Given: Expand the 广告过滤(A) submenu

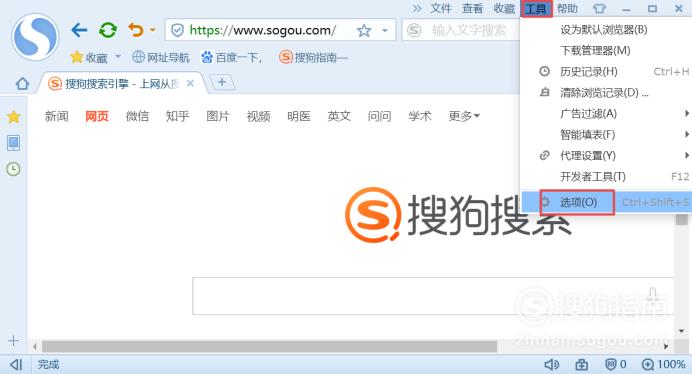Looking at the screenshot, I should click(x=606, y=113).
